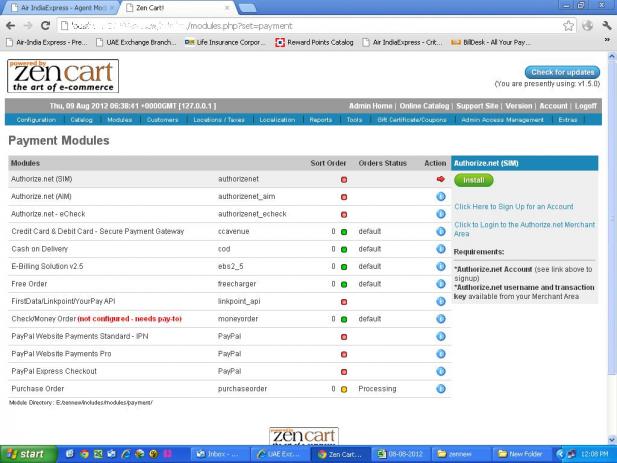Click the Version link in the header
This screenshot has width=617, height=463.
coord(519,106)
